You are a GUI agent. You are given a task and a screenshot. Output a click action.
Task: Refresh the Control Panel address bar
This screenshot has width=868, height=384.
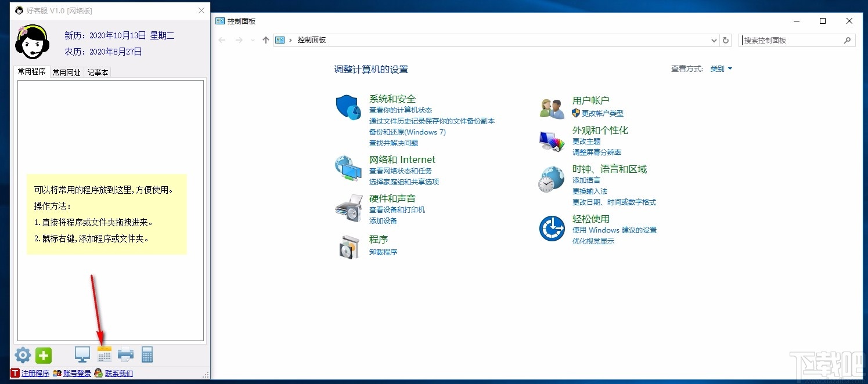tap(726, 40)
